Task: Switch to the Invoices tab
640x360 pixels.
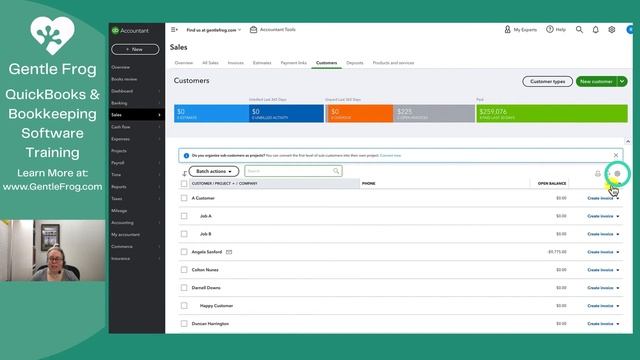Action: tap(236, 63)
